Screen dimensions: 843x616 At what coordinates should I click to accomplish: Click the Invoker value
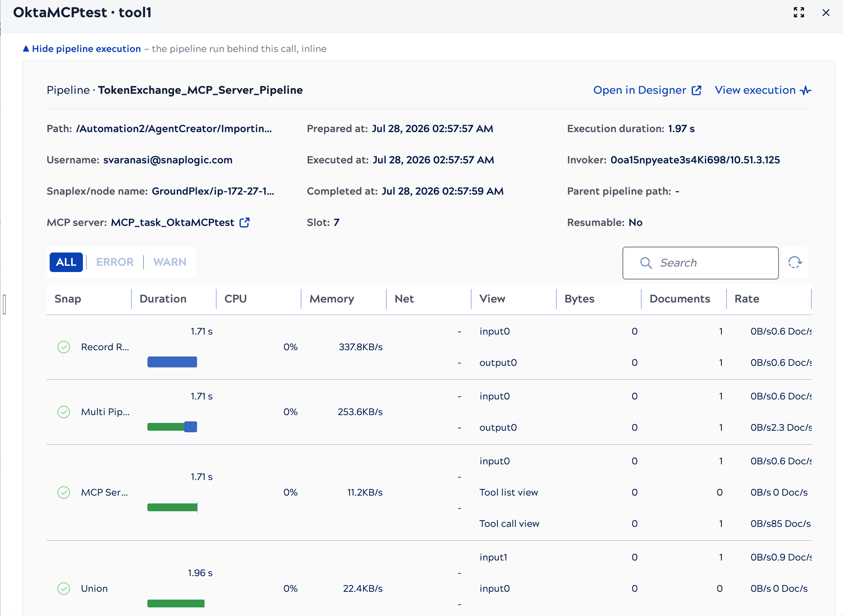click(x=695, y=160)
